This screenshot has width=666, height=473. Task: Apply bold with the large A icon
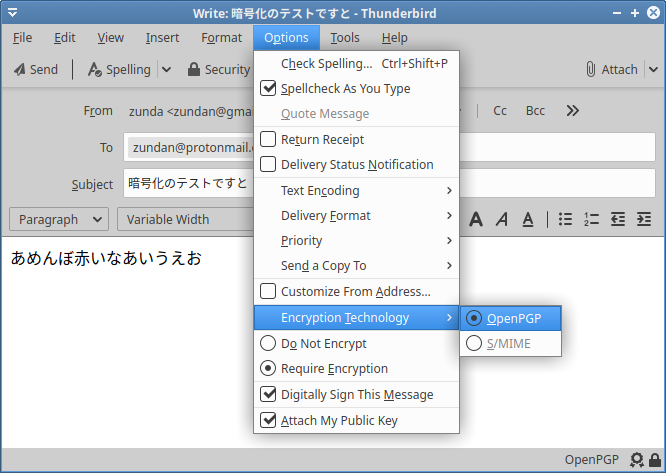click(x=476, y=219)
